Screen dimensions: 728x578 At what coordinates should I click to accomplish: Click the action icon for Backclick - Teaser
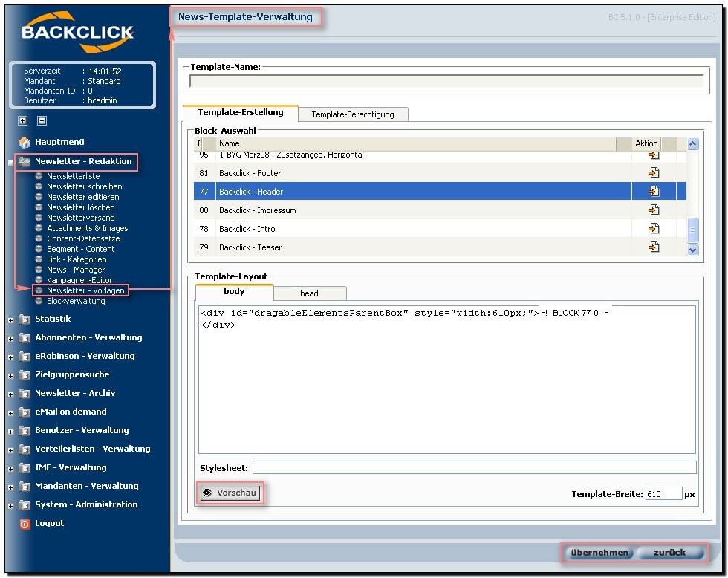click(654, 247)
